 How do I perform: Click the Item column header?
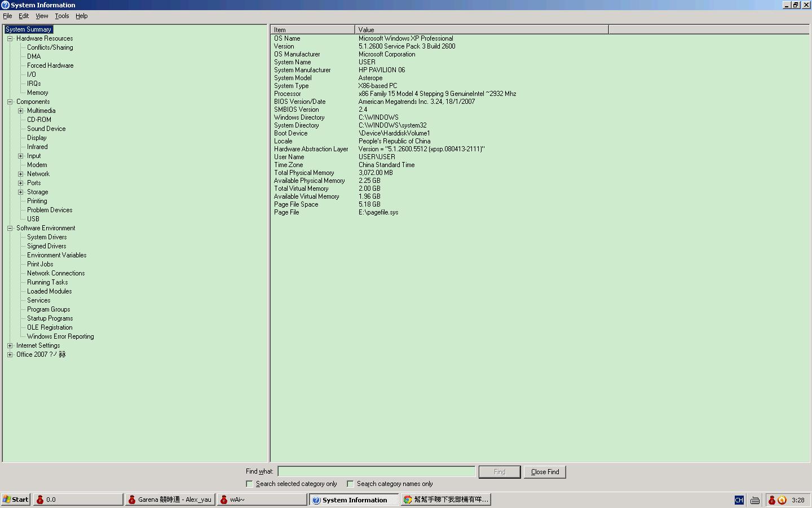[313, 29]
